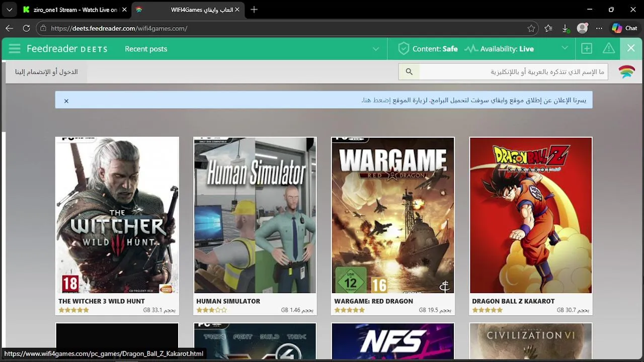The image size is (644, 362).
Task: Close the ziro_one1 Stream tab
Action: tap(123, 10)
